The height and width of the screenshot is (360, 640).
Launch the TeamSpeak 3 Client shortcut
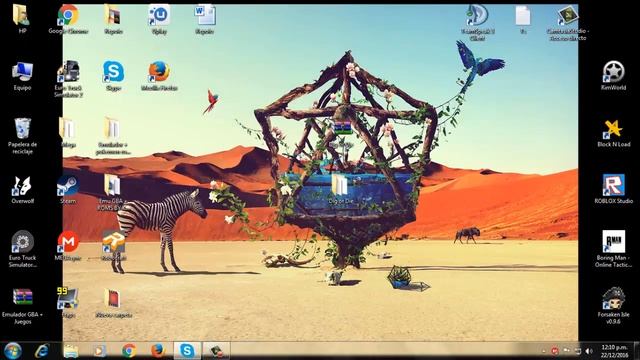[x=477, y=15]
